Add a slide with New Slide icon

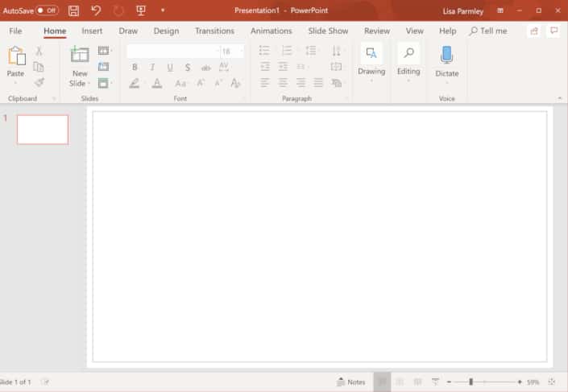(x=80, y=55)
